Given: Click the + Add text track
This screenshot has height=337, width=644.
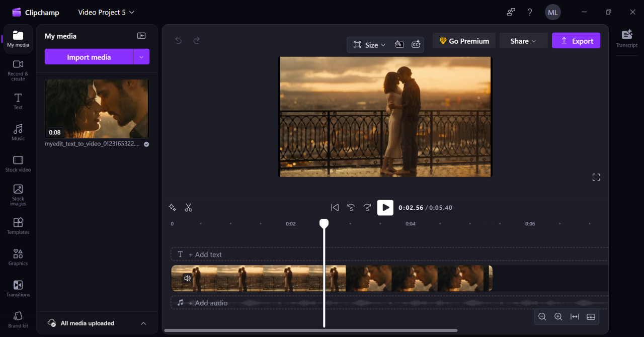Looking at the screenshot, I should [389, 255].
